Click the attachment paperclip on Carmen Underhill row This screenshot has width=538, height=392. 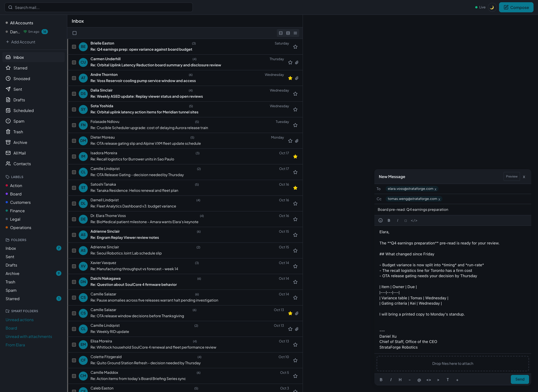[x=297, y=63]
